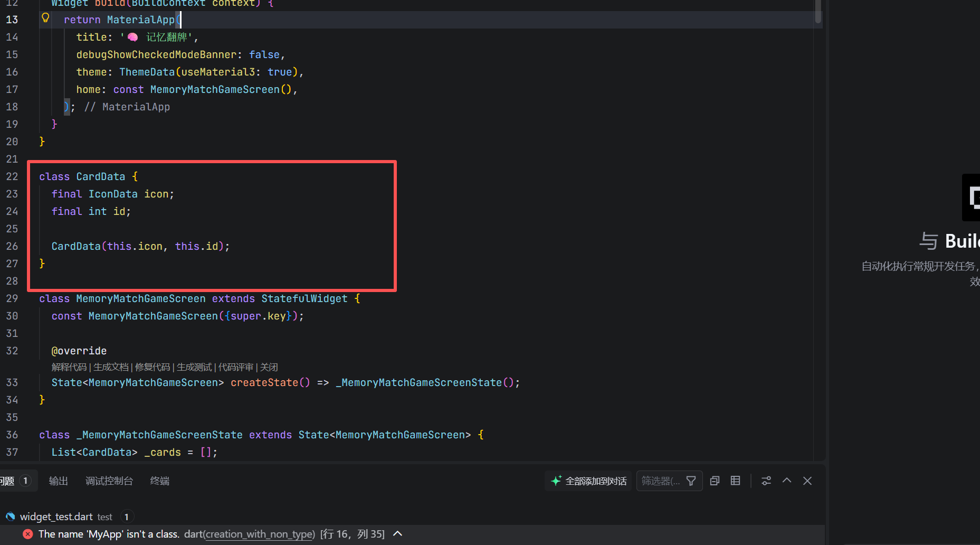Switch to the 输出 output tab
This screenshot has width=980, height=545.
tap(58, 481)
